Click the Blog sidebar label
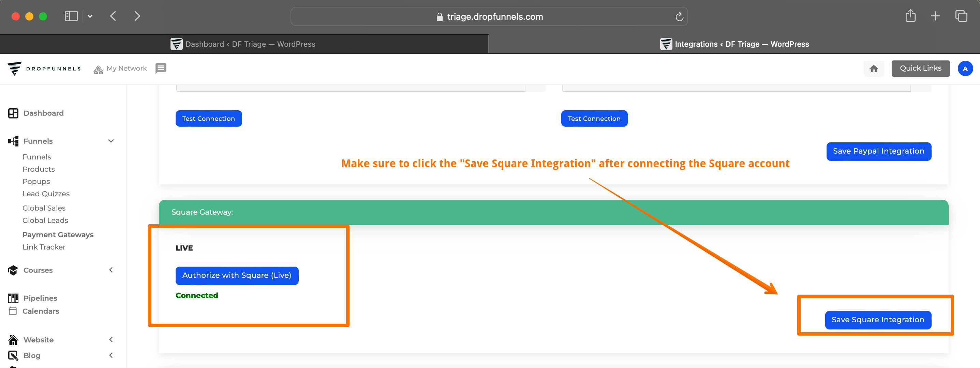This screenshot has width=980, height=368. click(32, 355)
